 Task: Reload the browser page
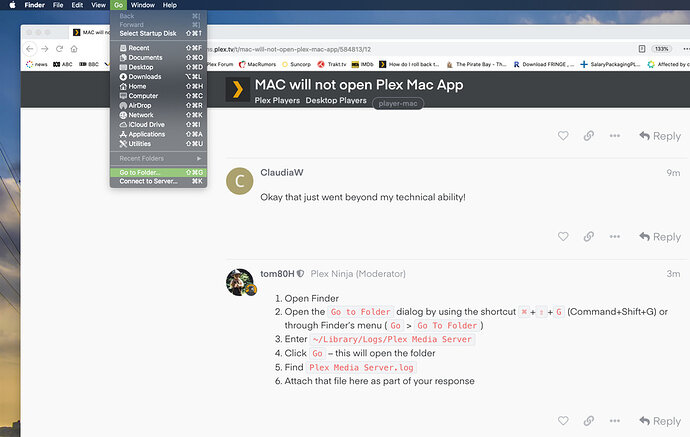coord(59,49)
